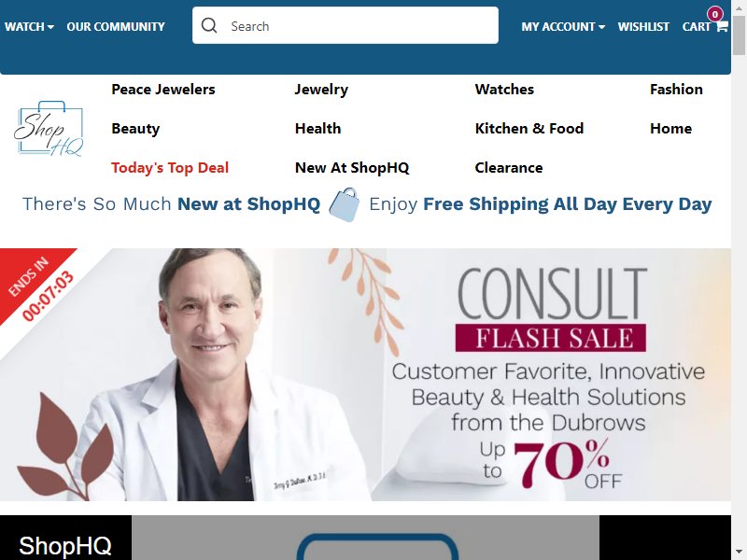
Task: Select the Jewelry category
Action: pyautogui.click(x=321, y=89)
